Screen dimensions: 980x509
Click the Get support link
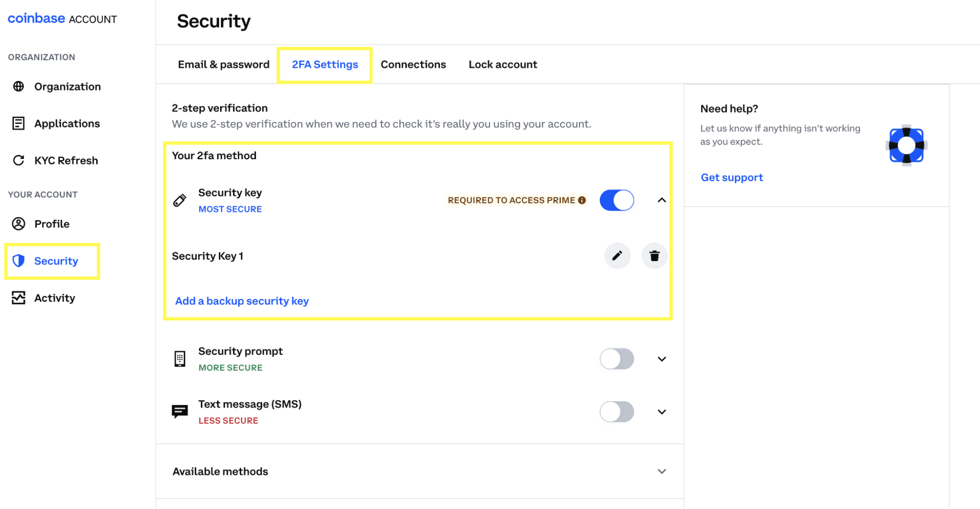pyautogui.click(x=731, y=177)
